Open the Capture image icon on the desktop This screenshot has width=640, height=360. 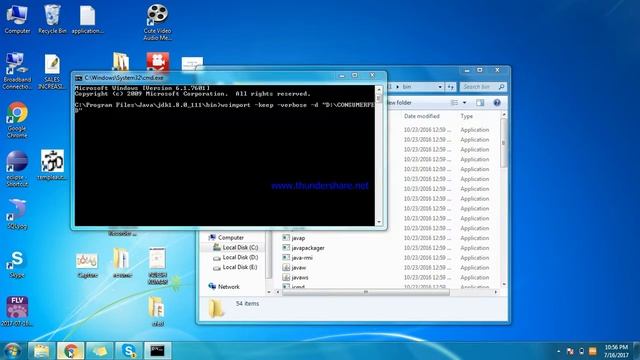(87, 263)
